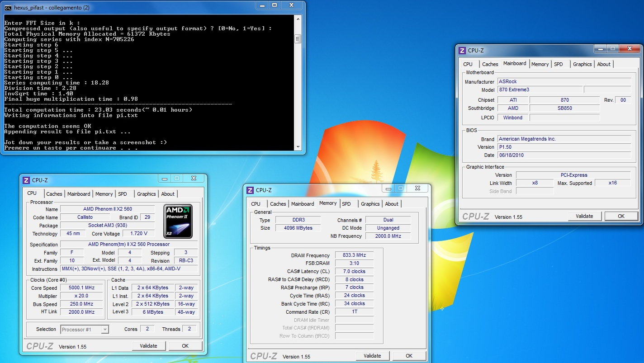Open the About tab in the processor CPU-Z window
The height and width of the screenshot is (363, 644).
click(168, 194)
